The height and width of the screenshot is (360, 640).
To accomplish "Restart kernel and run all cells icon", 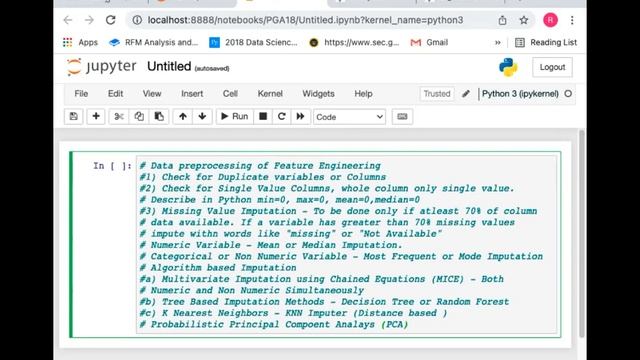I will point(300,117).
